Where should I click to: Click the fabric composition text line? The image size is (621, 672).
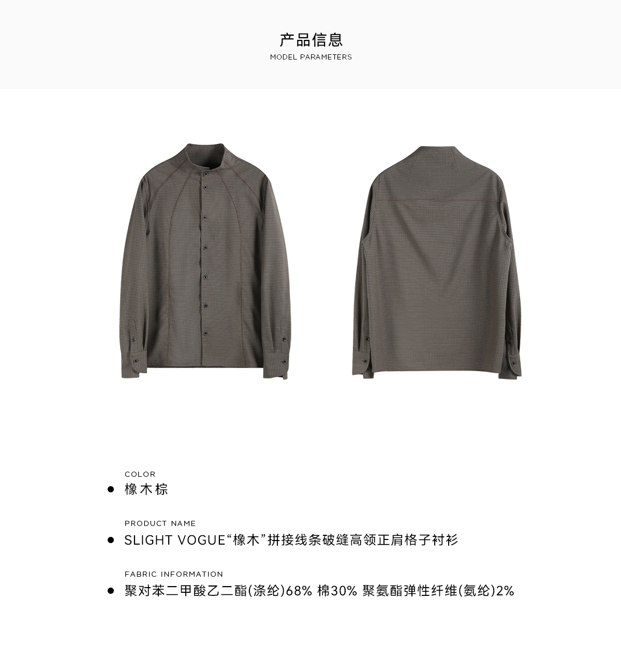tap(319, 591)
